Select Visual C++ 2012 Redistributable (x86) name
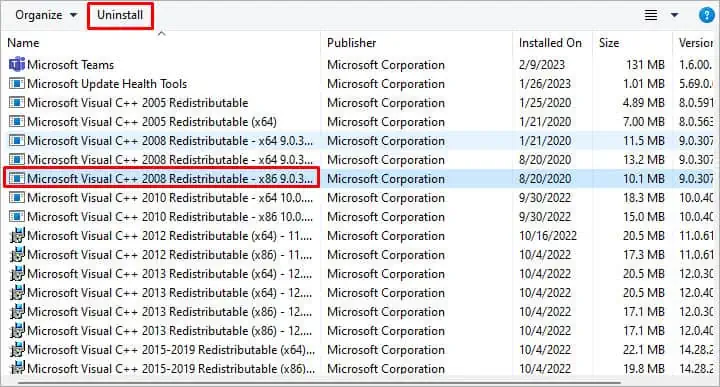This screenshot has height=387, width=720. point(169,254)
